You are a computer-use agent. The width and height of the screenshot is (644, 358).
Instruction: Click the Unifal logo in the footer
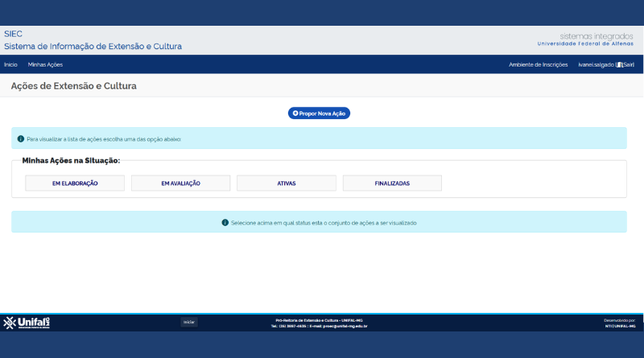[27, 323]
